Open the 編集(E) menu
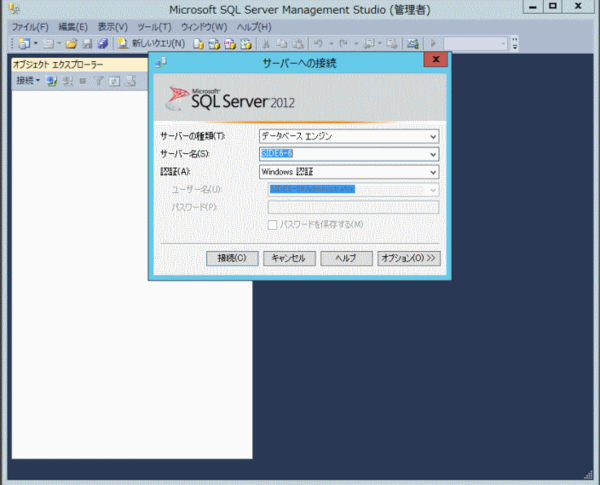Viewport: 600px width, 485px height. [x=73, y=27]
